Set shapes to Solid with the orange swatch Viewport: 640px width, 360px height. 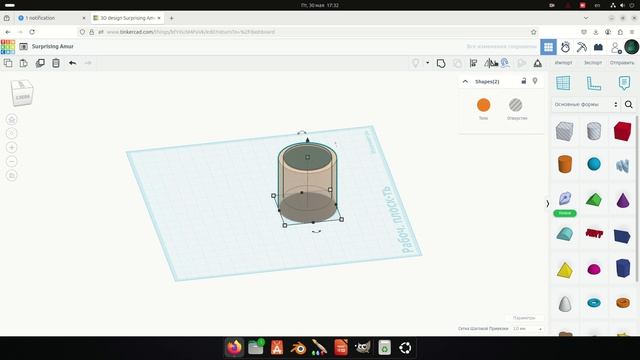(483, 105)
